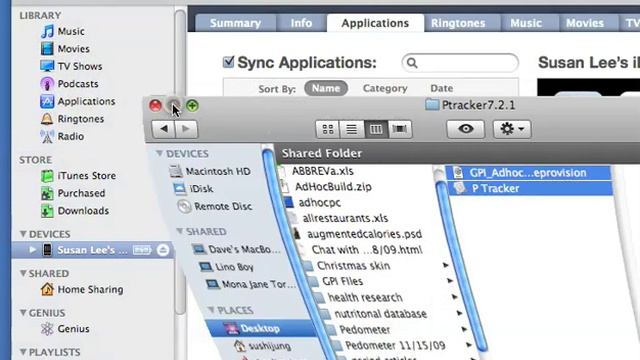
Task: Open the Finder Action gear menu
Action: pyautogui.click(x=512, y=129)
